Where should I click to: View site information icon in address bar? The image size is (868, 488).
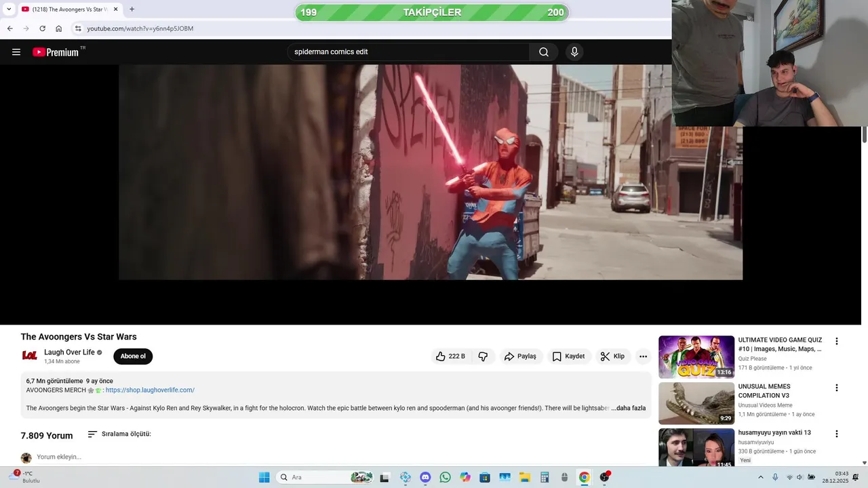[78, 28]
